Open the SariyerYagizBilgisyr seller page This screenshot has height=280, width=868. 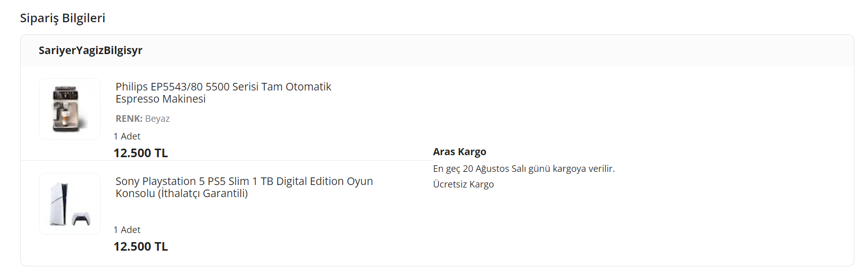[90, 51]
